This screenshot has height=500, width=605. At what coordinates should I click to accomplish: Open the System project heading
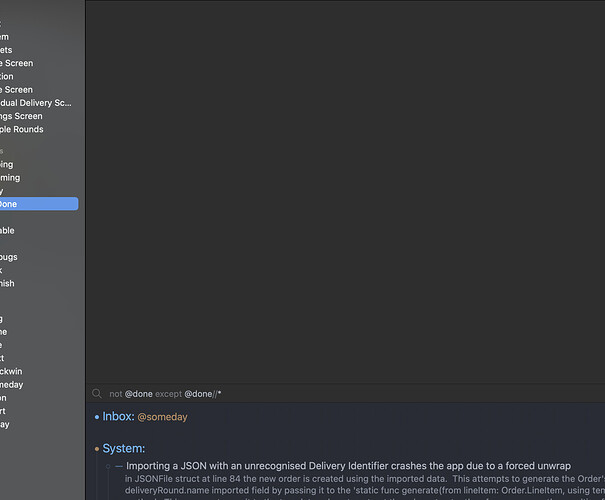(x=124, y=448)
